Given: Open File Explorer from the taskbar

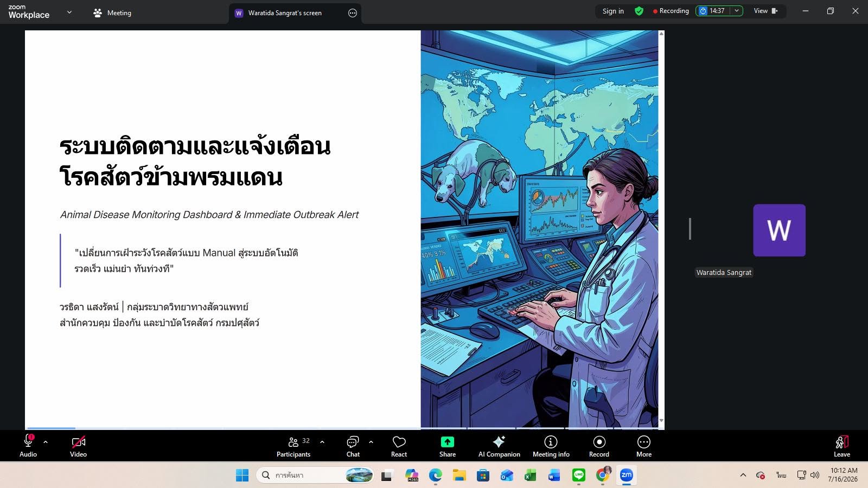Looking at the screenshot, I should 459,476.
